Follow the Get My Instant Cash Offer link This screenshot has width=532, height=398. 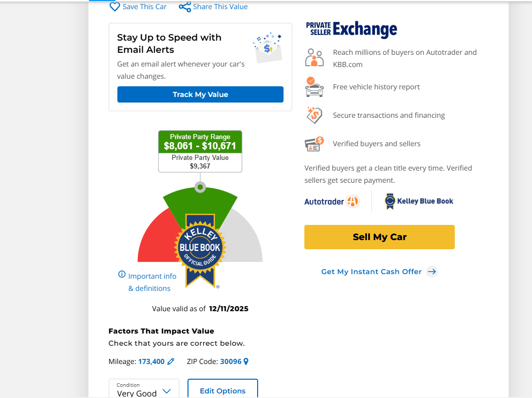coord(371,272)
